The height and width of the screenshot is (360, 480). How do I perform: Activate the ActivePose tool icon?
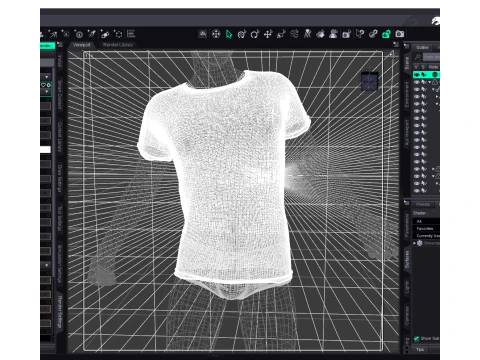tap(294, 34)
